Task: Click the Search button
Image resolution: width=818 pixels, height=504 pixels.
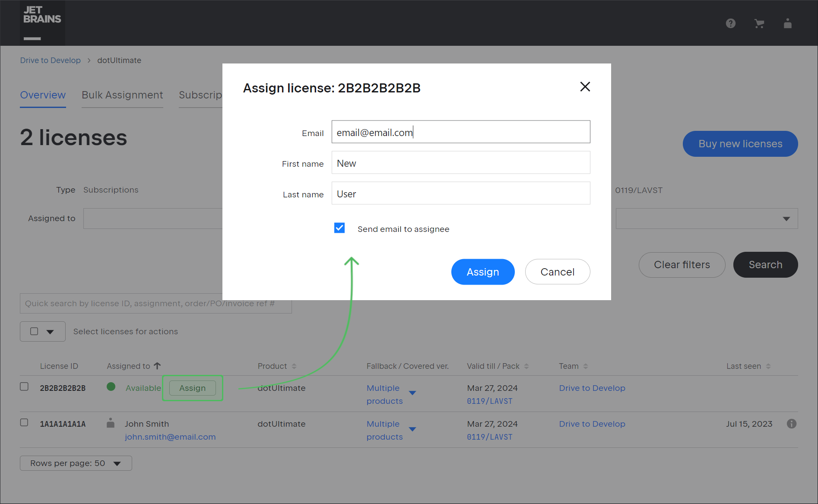Action: pyautogui.click(x=766, y=265)
